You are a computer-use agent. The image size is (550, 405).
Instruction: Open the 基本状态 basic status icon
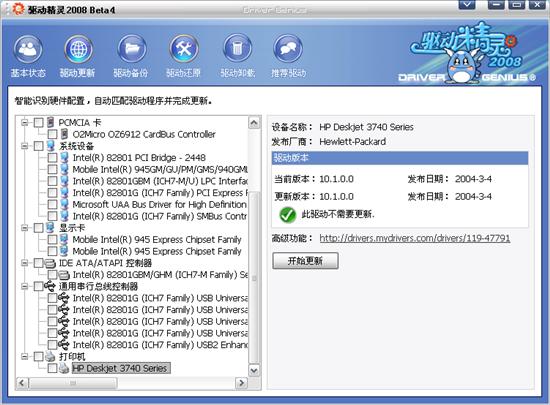point(28,49)
